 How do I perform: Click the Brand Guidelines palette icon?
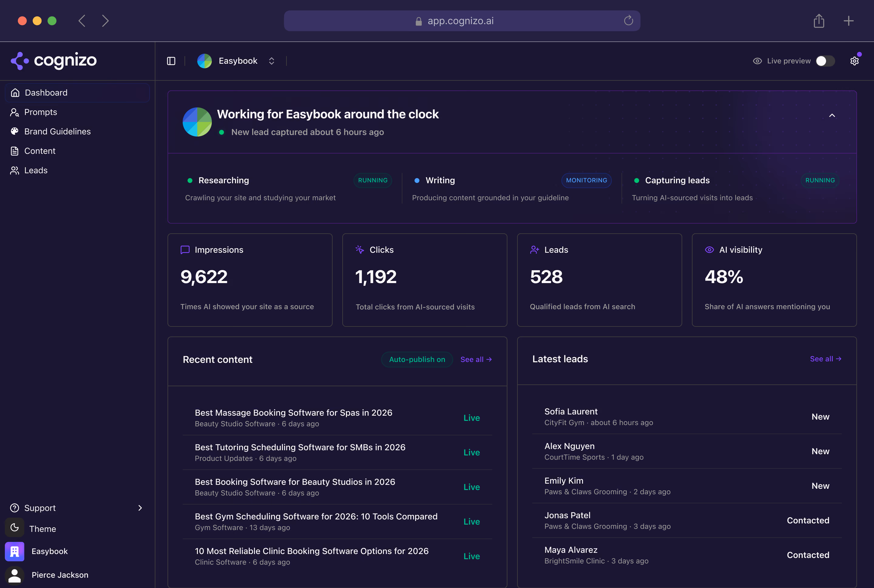tap(15, 131)
